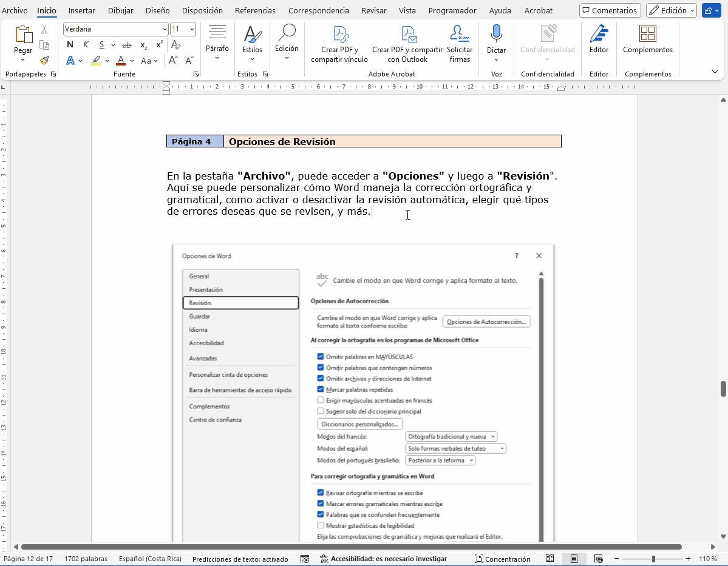This screenshot has height=566, width=728.
Task: Click Solicitar firmas icon
Action: (460, 34)
